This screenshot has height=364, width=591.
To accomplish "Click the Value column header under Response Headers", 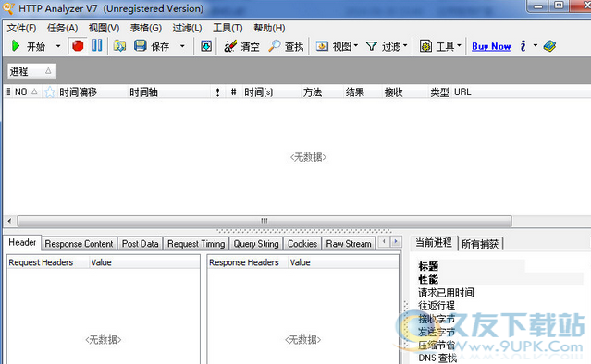I will click(343, 262).
